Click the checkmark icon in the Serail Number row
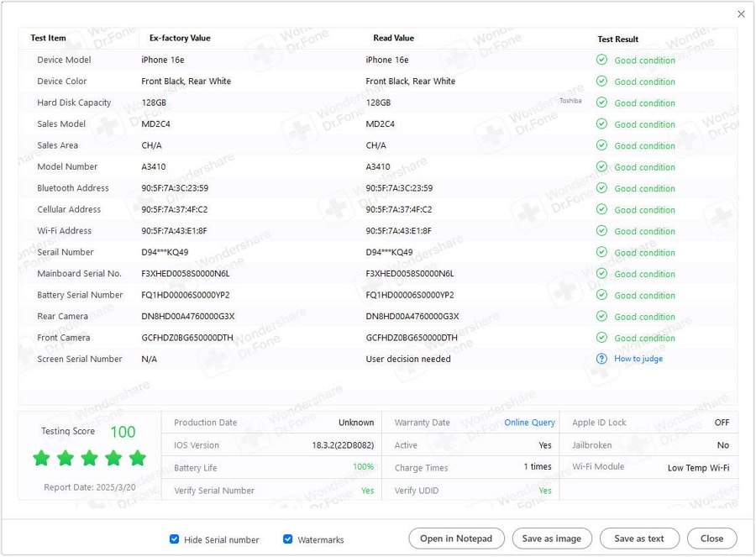The image size is (756, 557). pyautogui.click(x=601, y=252)
